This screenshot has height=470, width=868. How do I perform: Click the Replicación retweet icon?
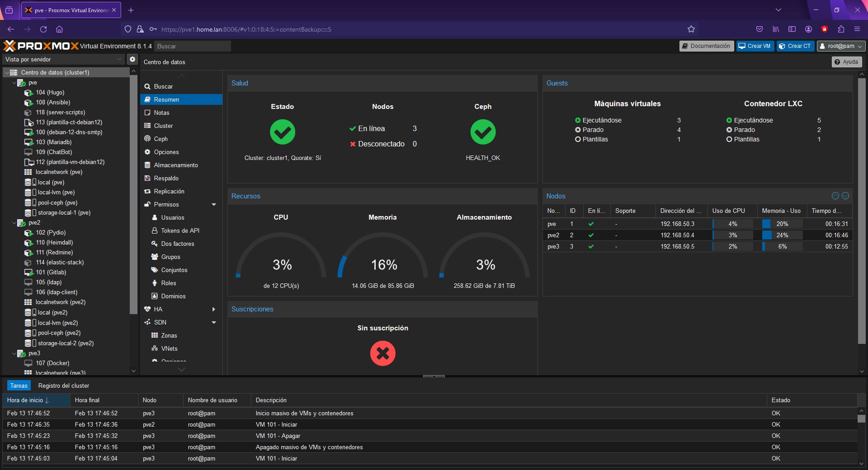pyautogui.click(x=147, y=191)
